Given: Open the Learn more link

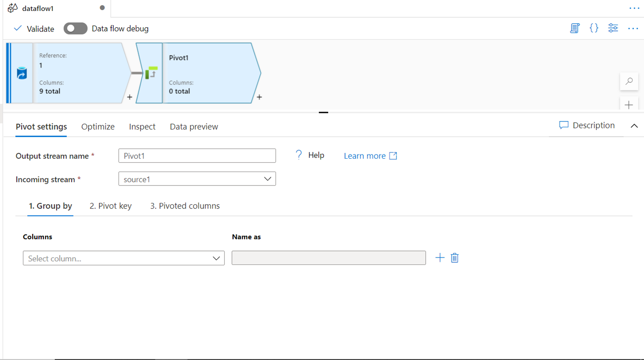Looking at the screenshot, I should tap(370, 156).
